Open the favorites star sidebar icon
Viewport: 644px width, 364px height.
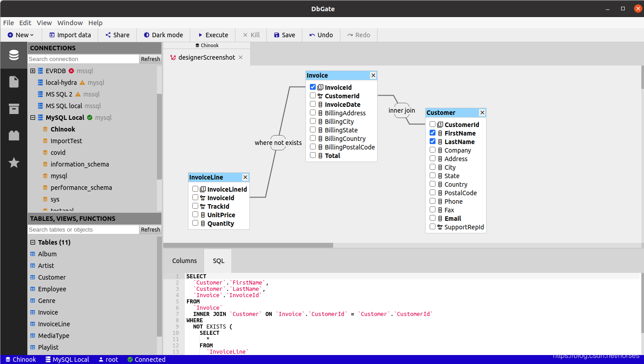[14, 162]
